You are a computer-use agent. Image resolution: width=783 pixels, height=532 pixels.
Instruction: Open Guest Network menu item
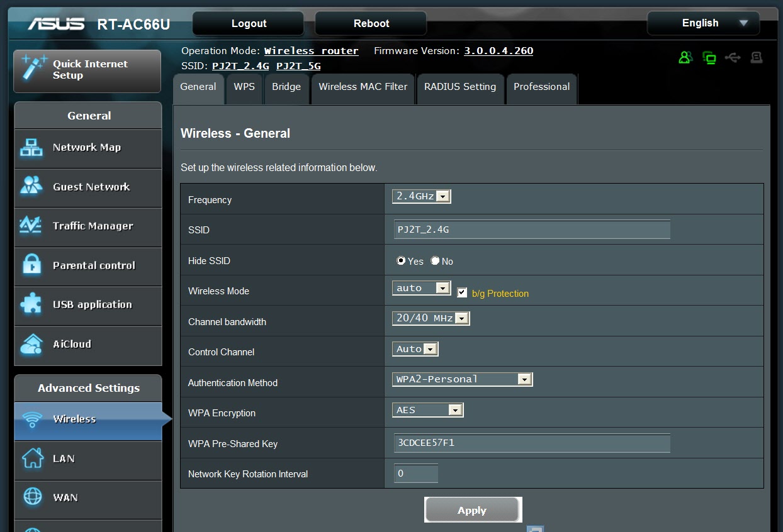88,187
